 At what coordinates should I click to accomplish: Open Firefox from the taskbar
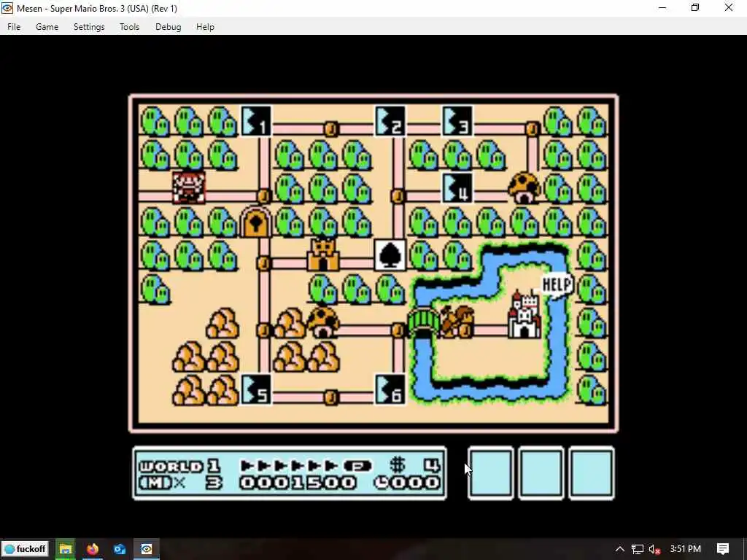point(93,549)
